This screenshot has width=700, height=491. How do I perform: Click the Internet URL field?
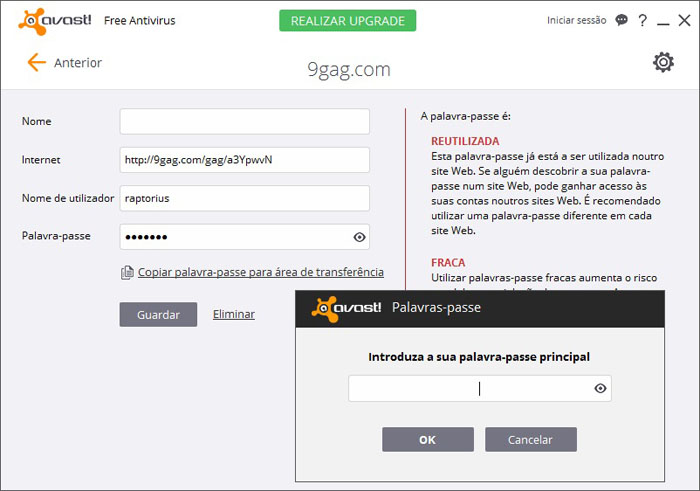[x=245, y=160]
